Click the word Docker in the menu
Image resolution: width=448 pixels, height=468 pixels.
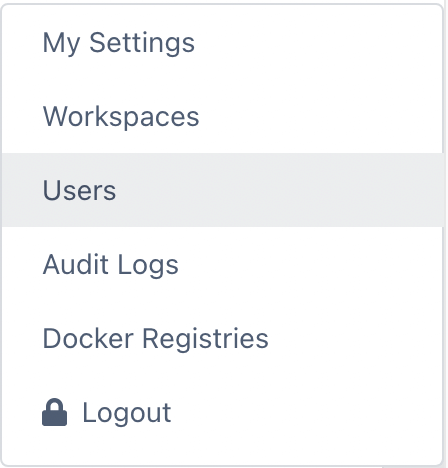[88, 338]
